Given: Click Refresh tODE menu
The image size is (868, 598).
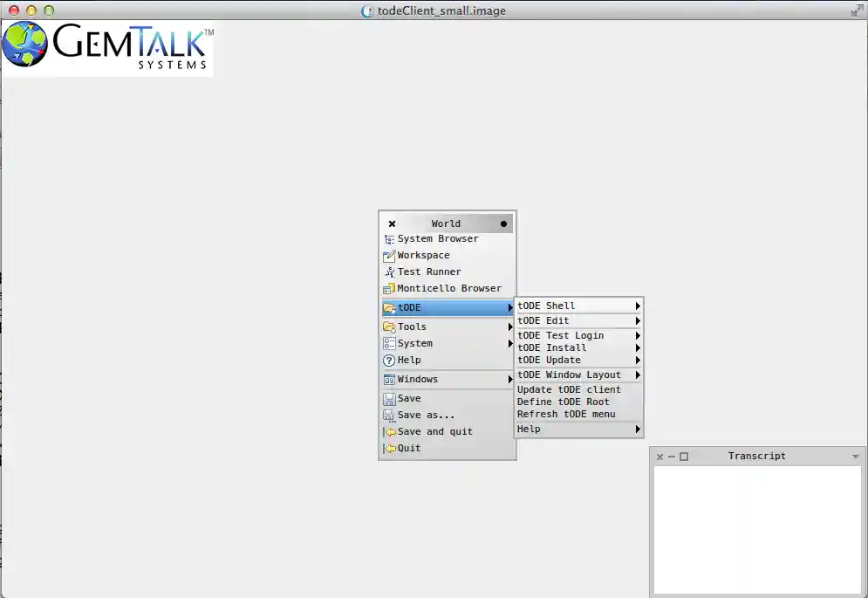Looking at the screenshot, I should [566, 415].
